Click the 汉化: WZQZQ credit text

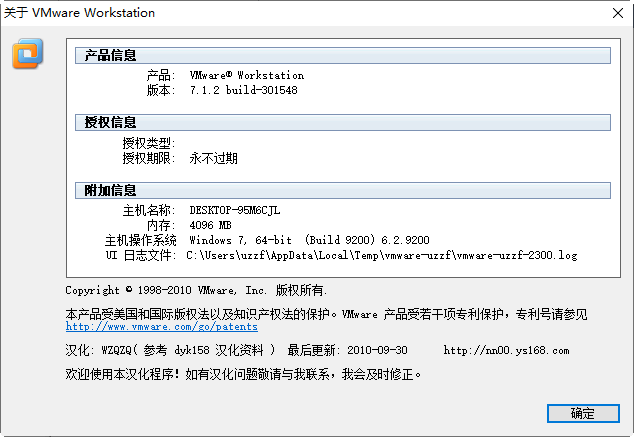click(170, 350)
